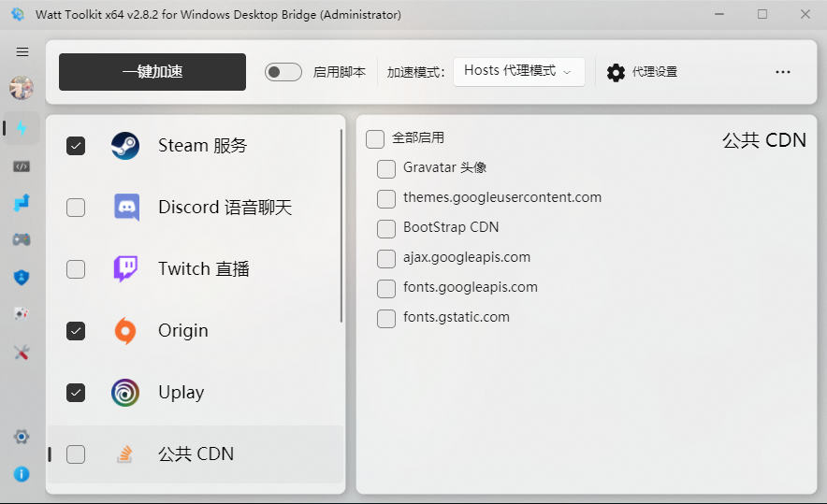The image size is (827, 504).
Task: Select the Twitch 直播 list item
Action: coord(196,269)
